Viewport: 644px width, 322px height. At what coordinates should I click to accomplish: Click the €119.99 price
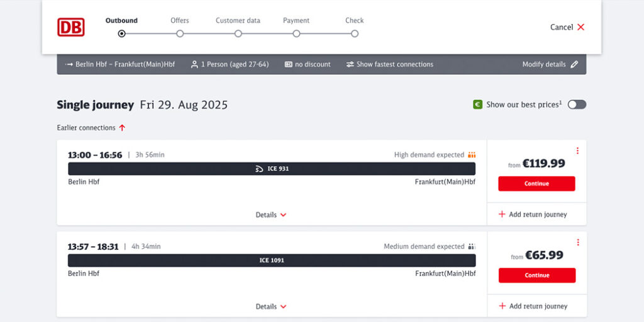(x=544, y=164)
